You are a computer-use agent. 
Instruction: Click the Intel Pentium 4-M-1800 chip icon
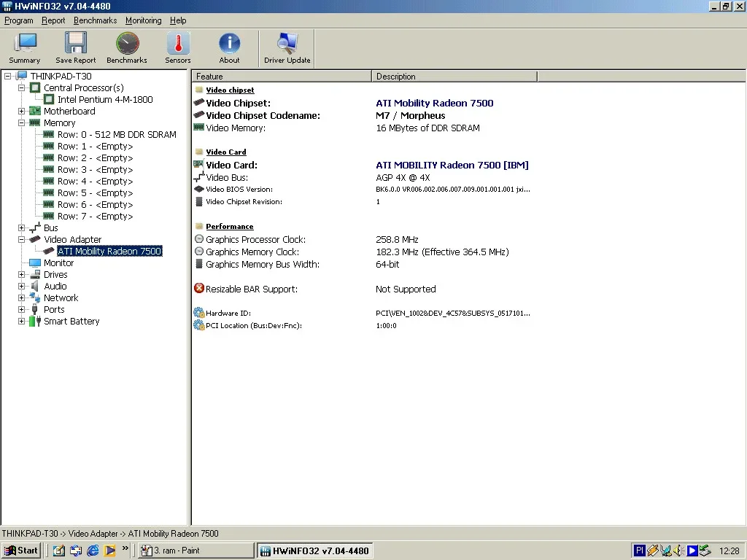49,99
